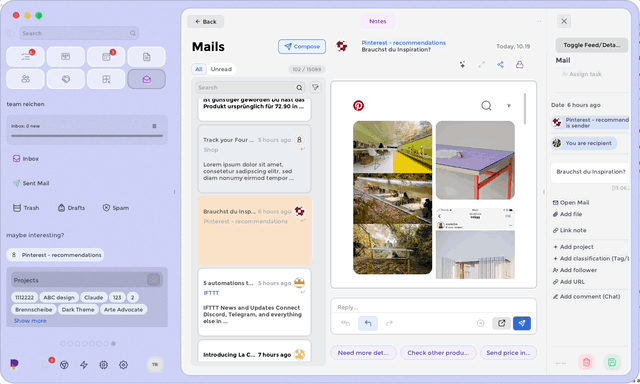Click the lightning bolt icon in bottom bar
Image resolution: width=640 pixels, height=384 pixels.
[84, 365]
